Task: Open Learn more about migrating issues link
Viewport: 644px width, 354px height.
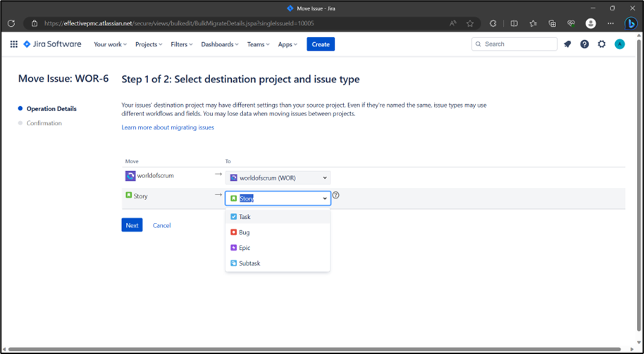Action: click(x=168, y=127)
